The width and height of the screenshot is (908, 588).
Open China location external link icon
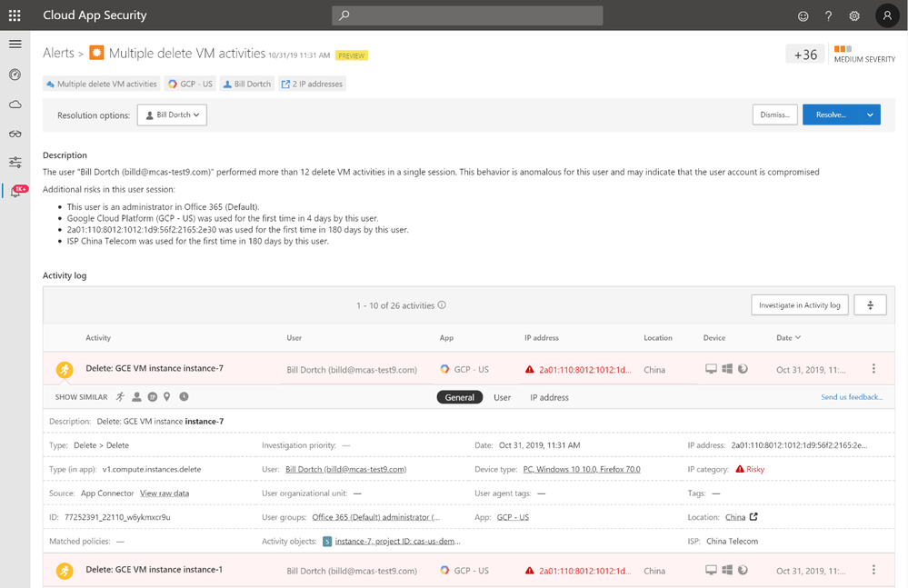[753, 517]
